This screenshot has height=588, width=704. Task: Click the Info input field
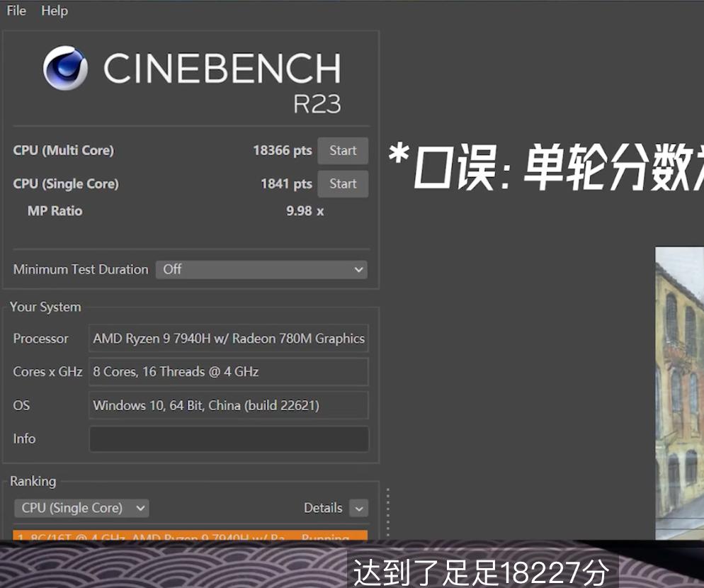[228, 439]
